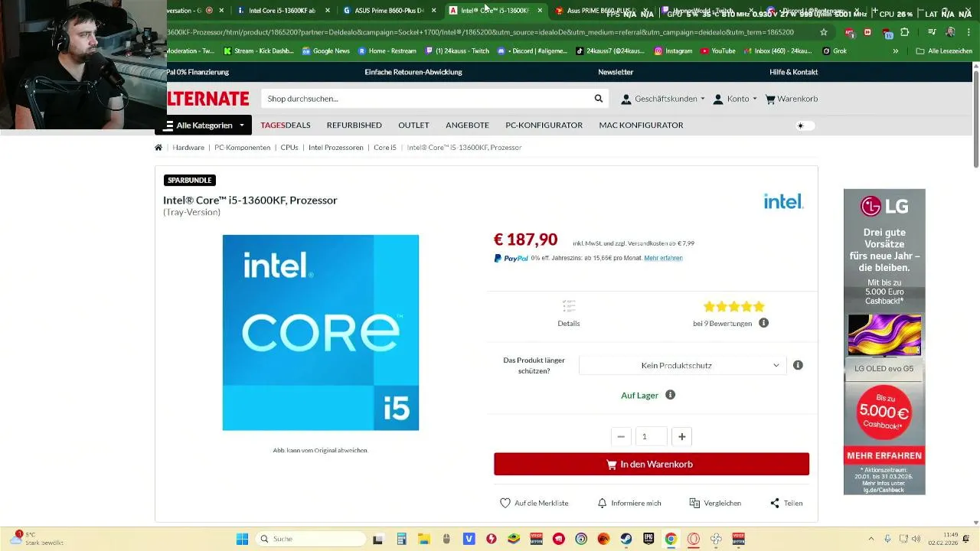Click Einfache Retouren-Abwicklung link
980x551 pixels.
(413, 72)
